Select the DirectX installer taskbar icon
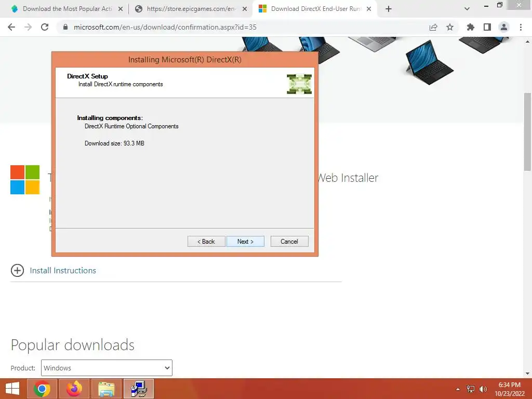The image size is (532, 399). click(x=139, y=389)
